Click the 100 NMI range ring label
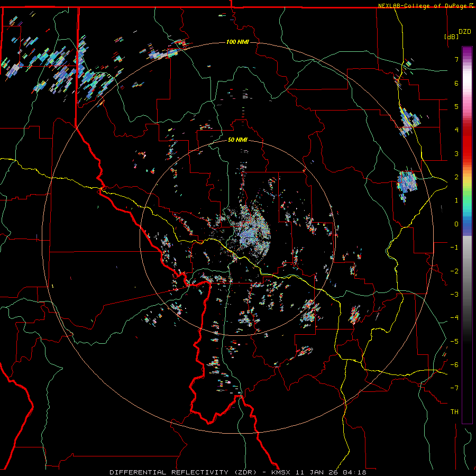The height and width of the screenshot is (476, 476). click(x=237, y=42)
